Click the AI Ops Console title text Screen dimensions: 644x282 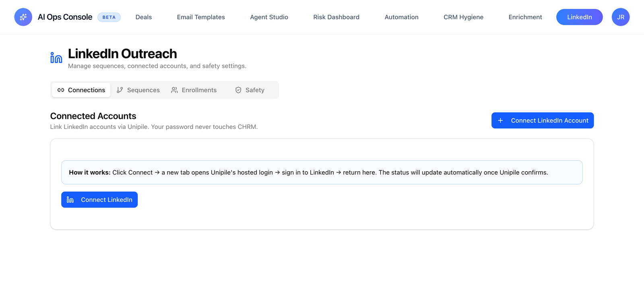65,17
